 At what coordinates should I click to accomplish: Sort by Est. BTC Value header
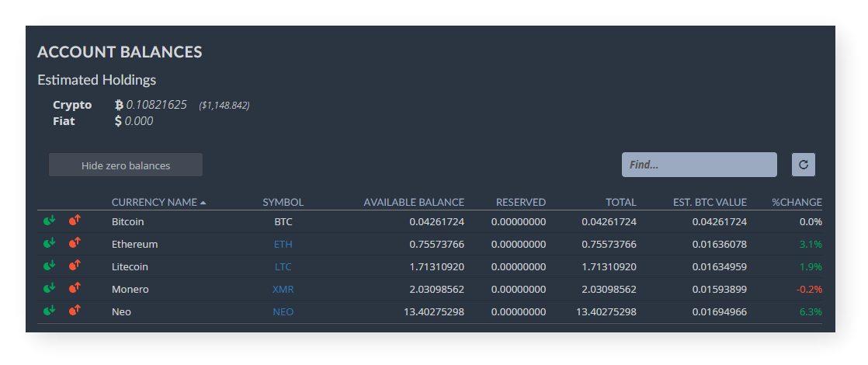pyautogui.click(x=710, y=203)
